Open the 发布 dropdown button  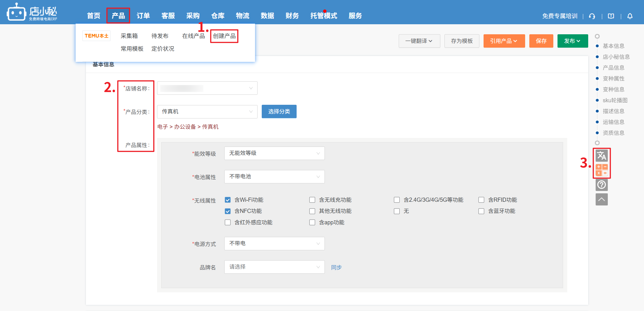click(572, 41)
